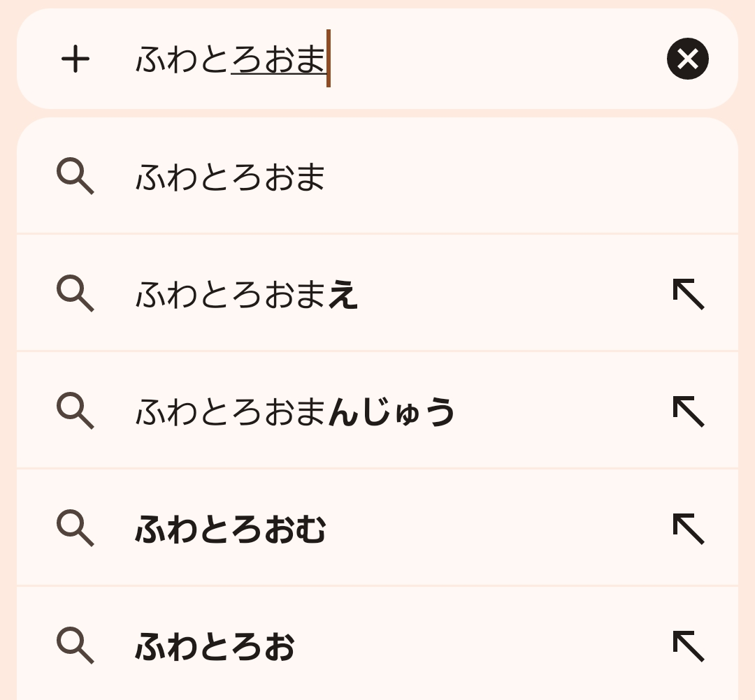Click the magnifier icon beside ふわとろおまえ

click(x=75, y=293)
